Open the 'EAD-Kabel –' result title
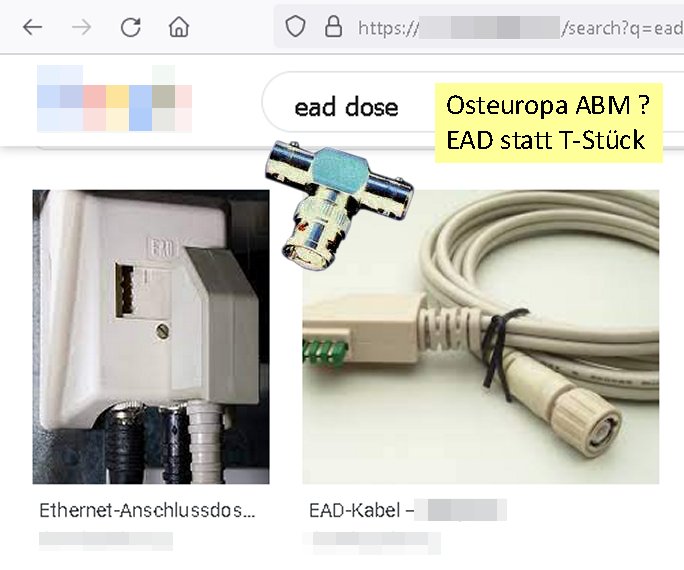 click(361, 510)
